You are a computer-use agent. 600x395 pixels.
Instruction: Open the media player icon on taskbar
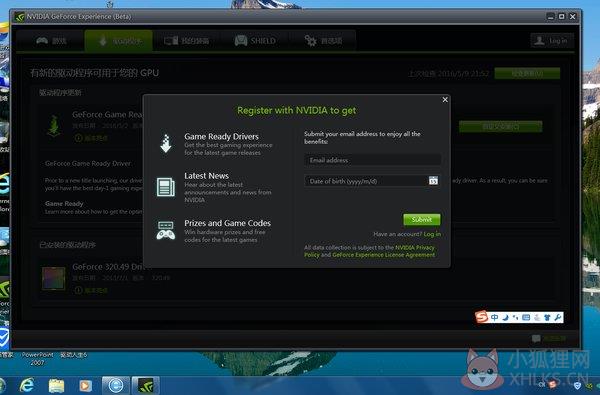(85, 386)
